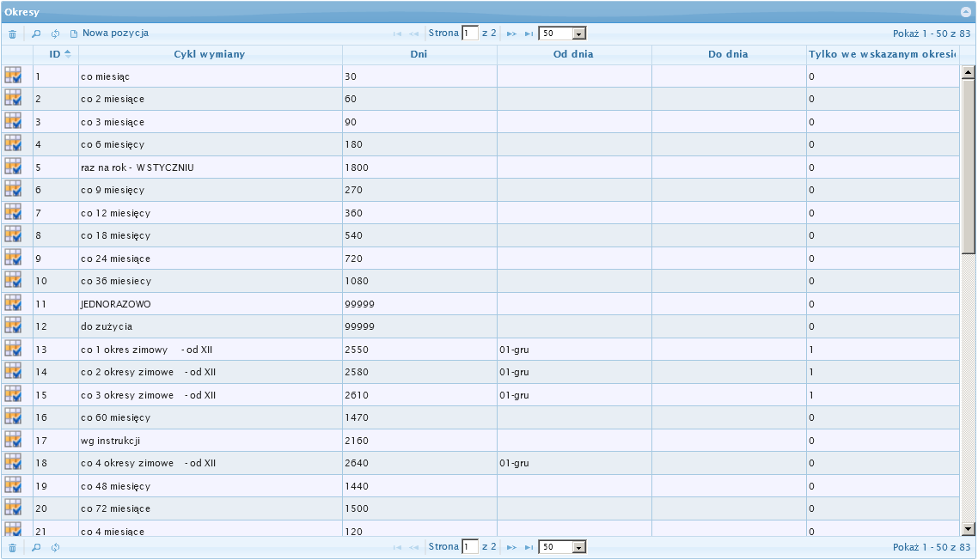Image resolution: width=978 pixels, height=560 pixels.
Task: Collapse the Okresy panel with the header arrow
Action: [965, 12]
